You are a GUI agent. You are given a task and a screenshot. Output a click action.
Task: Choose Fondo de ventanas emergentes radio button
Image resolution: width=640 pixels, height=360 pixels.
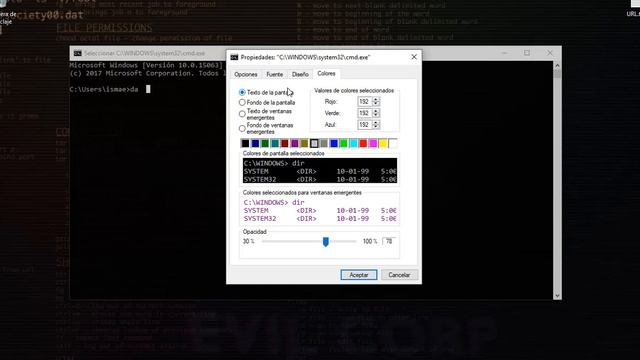coord(242,129)
